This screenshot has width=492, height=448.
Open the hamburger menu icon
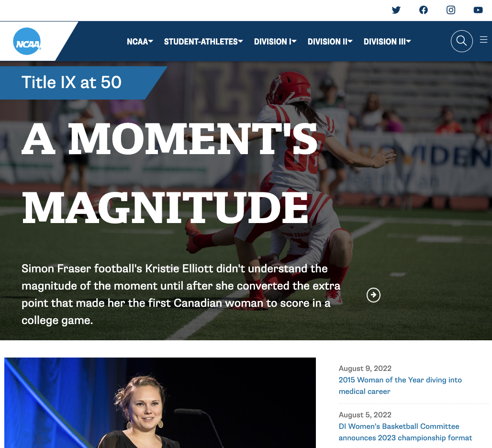coord(483,40)
